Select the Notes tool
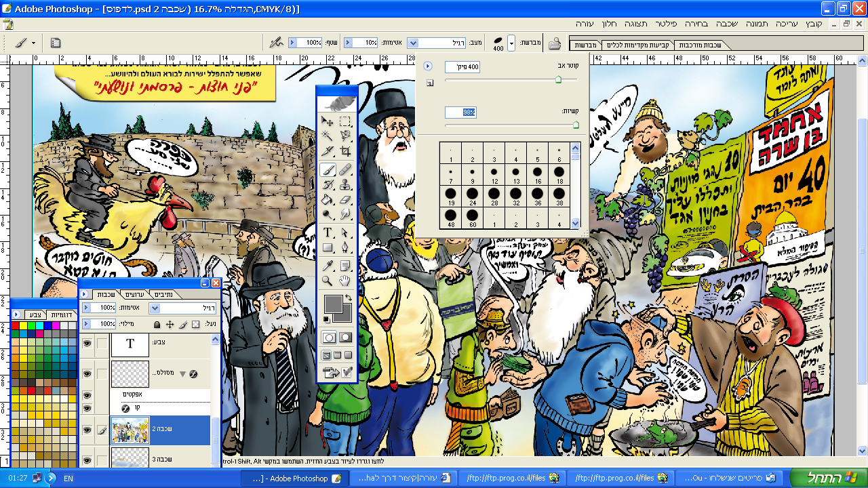The image size is (868, 488). pos(345,266)
